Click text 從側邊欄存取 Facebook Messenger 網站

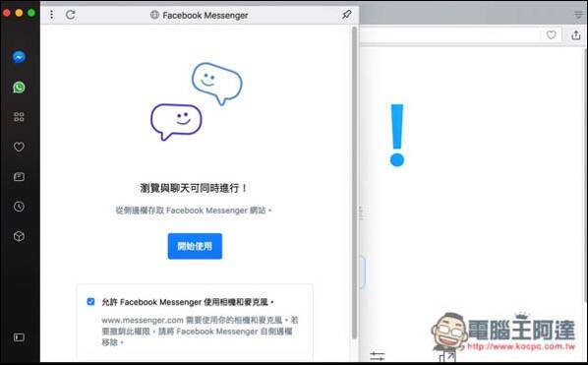click(193, 211)
